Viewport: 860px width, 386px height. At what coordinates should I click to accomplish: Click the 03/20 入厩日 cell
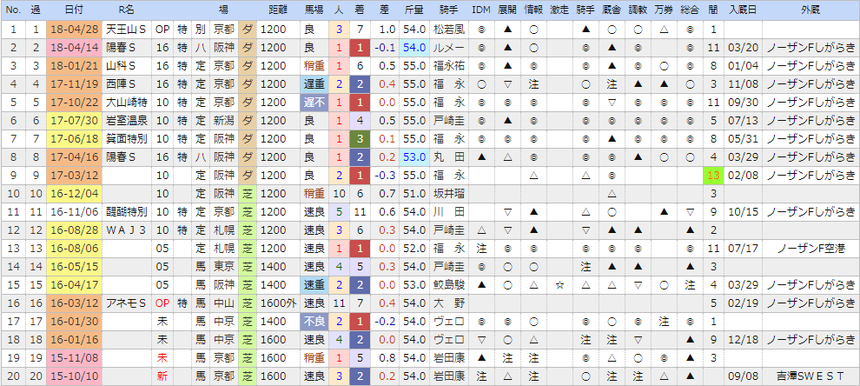[x=743, y=48]
